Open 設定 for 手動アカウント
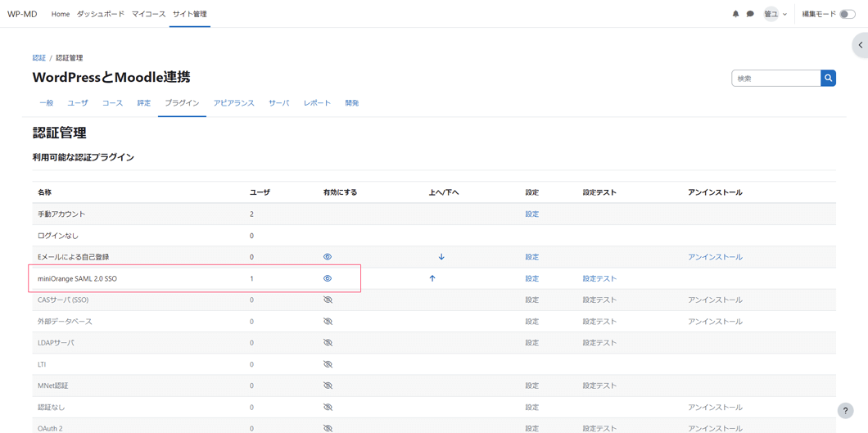The height and width of the screenshot is (433, 868). (x=532, y=214)
